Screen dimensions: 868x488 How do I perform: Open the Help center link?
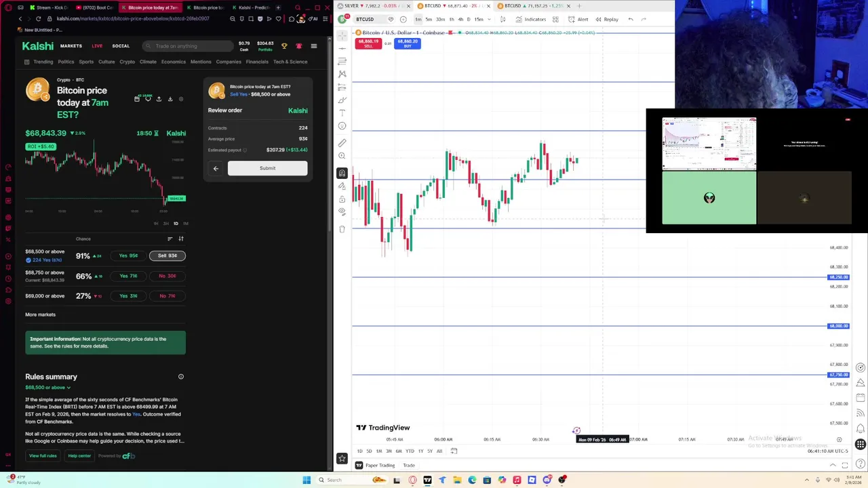click(79, 455)
